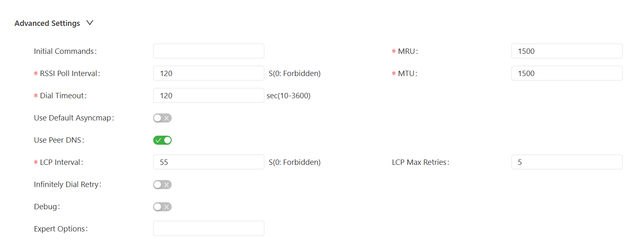
Task: Enable the Debug toggle switch
Action: point(162,207)
